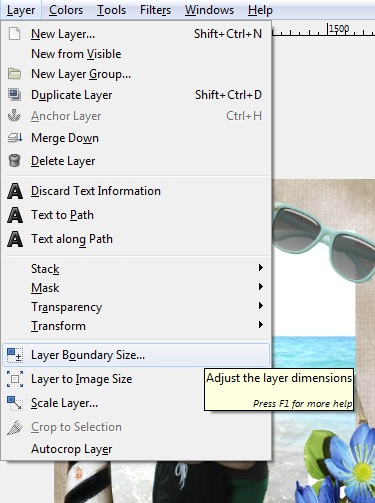
Task: Open the Stack submenu label
Action: 45,269
